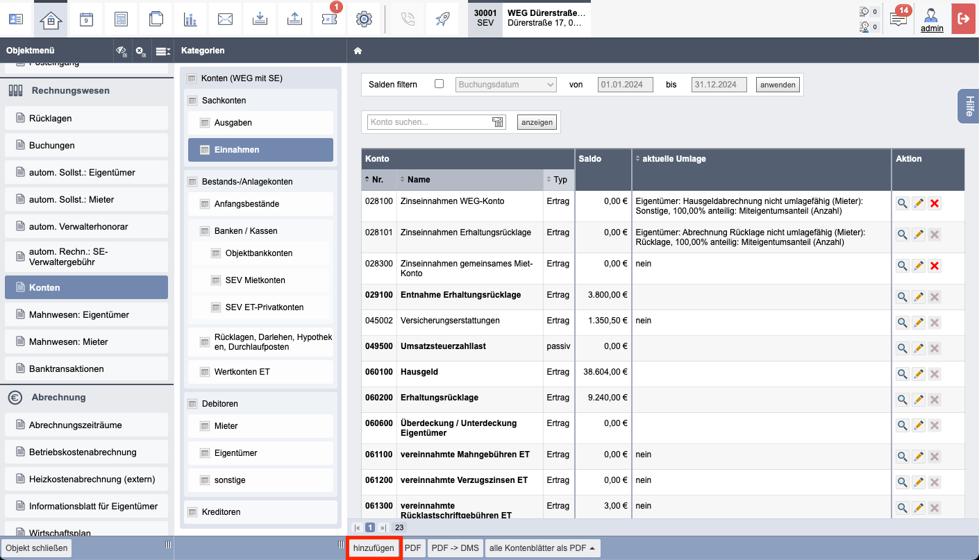Image resolution: width=979 pixels, height=560 pixels.
Task: Open 'alle Kontenblätter als PDF' dropdown
Action: [x=542, y=548]
